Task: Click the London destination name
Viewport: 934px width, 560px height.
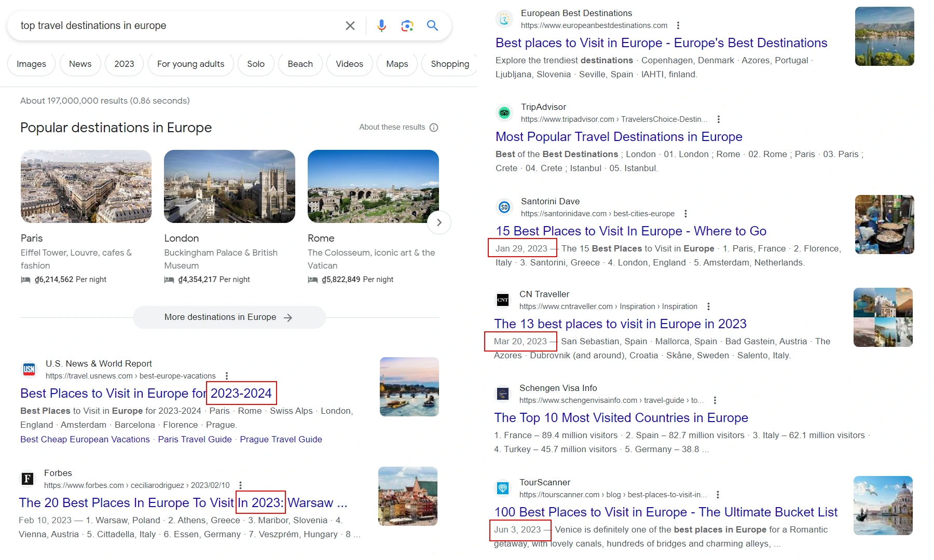Action: (182, 238)
